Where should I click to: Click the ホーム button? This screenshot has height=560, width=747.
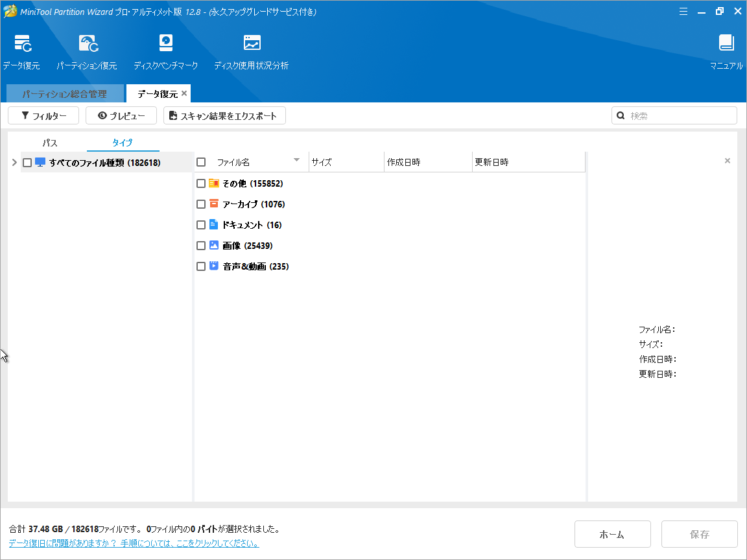(x=612, y=534)
